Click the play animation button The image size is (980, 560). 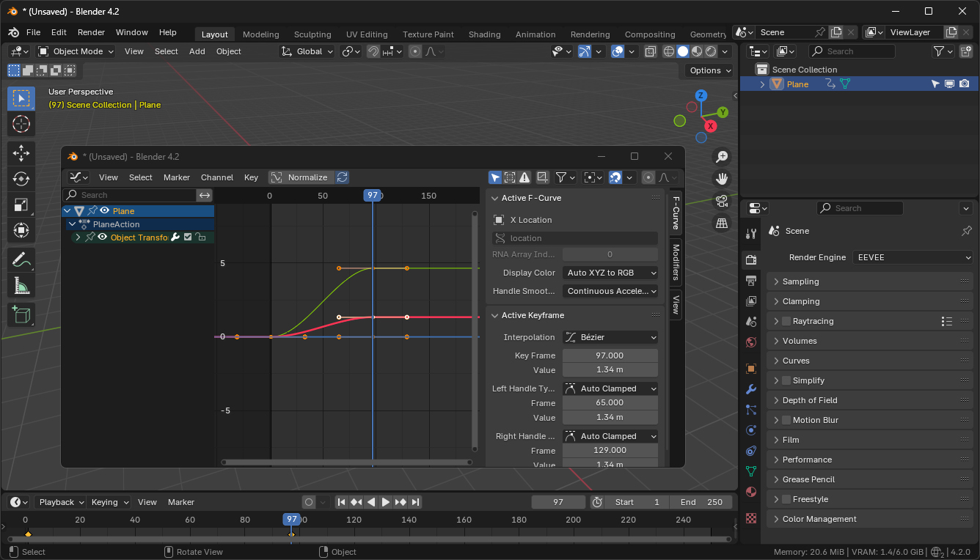pos(386,502)
